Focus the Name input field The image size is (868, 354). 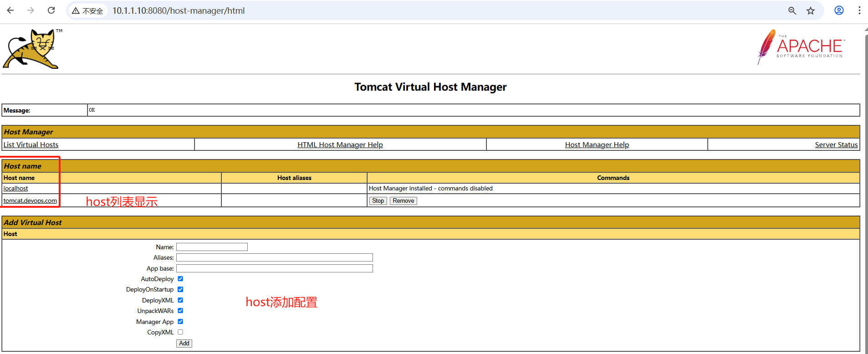[x=212, y=247]
